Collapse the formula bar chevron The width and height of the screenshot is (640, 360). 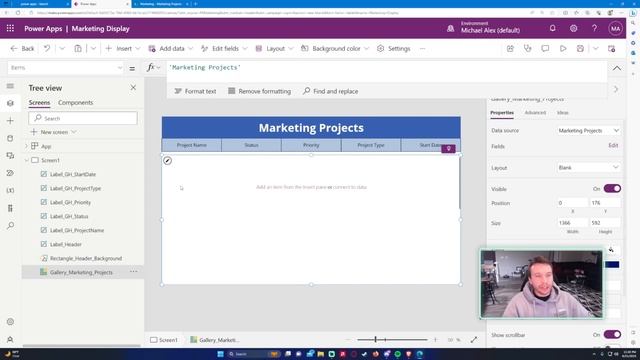click(x=617, y=68)
